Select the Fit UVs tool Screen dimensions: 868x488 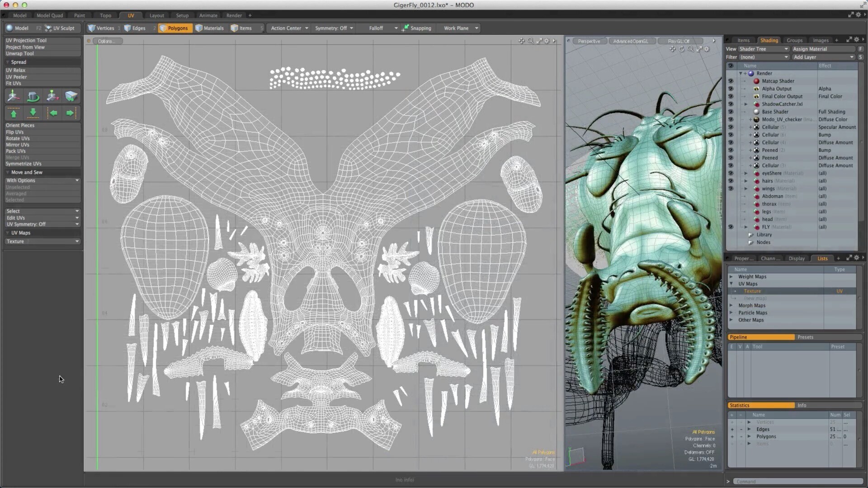pyautogui.click(x=13, y=84)
